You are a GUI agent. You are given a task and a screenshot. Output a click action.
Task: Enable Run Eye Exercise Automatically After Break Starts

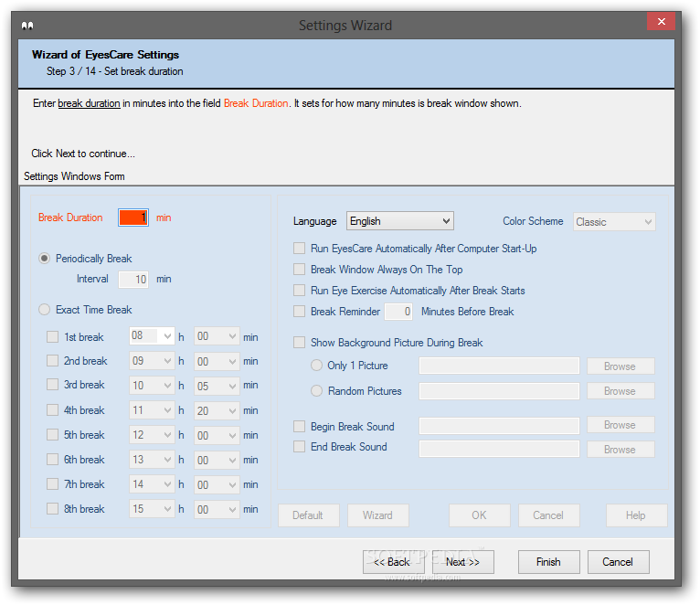click(x=299, y=291)
